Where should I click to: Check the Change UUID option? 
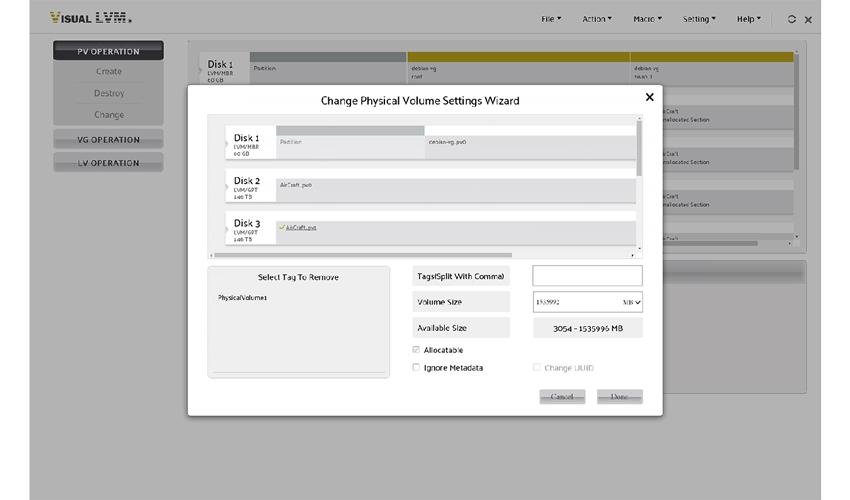point(537,368)
